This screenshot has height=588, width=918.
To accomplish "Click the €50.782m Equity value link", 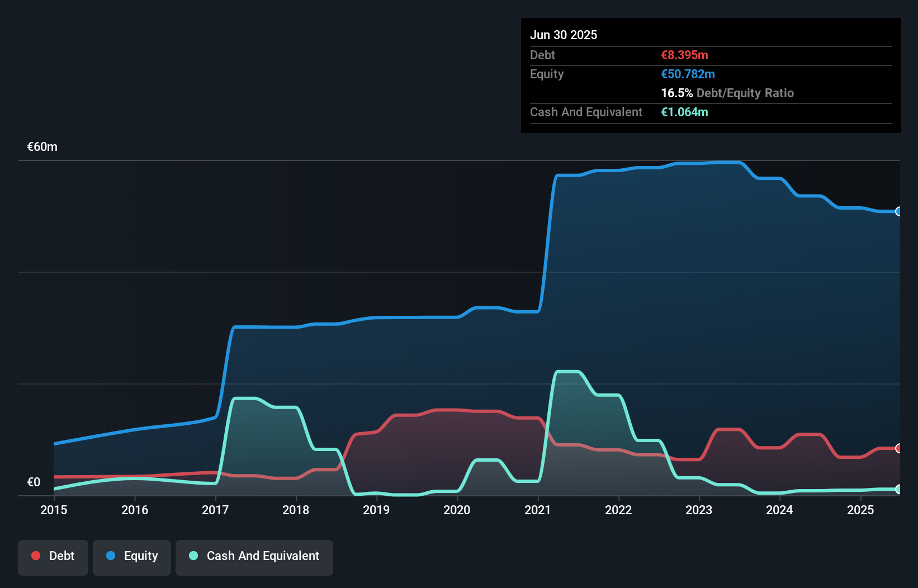I will [688, 74].
